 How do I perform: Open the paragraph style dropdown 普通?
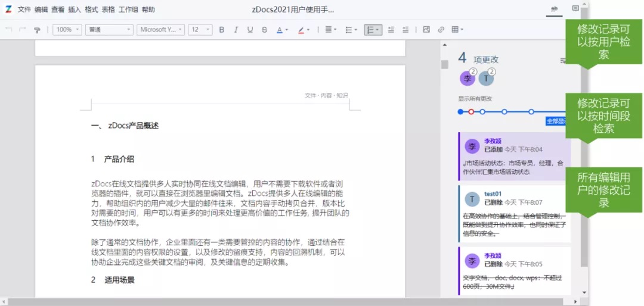coord(109,30)
